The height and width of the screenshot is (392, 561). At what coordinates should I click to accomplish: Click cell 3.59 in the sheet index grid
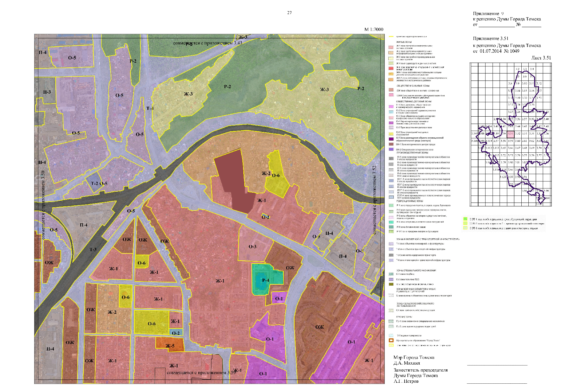511,141
